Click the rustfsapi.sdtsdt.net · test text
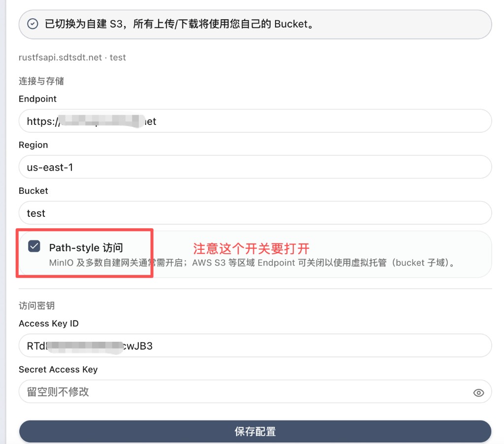 pyautogui.click(x=72, y=58)
